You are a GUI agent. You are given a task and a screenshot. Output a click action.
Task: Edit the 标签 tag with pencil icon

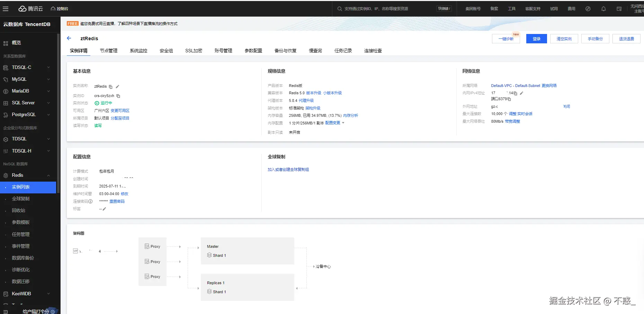pyautogui.click(x=104, y=209)
